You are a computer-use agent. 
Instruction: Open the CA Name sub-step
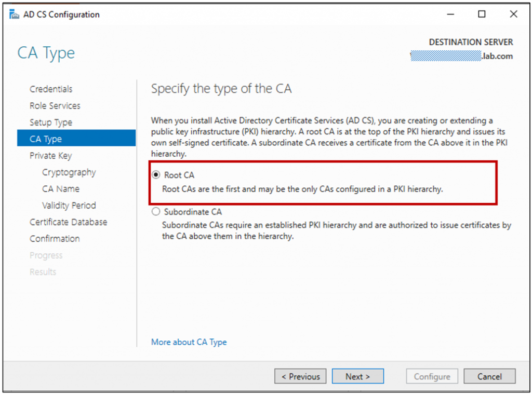pos(61,188)
